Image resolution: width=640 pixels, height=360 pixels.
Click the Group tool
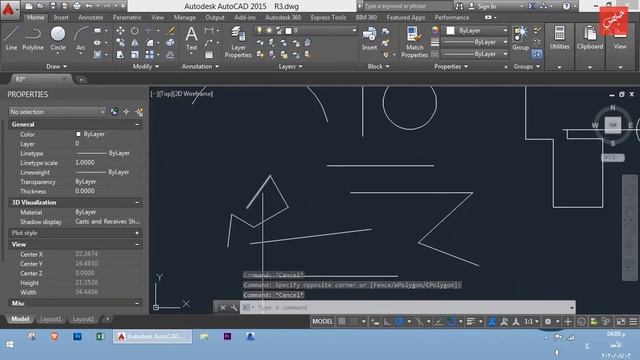coord(520,38)
